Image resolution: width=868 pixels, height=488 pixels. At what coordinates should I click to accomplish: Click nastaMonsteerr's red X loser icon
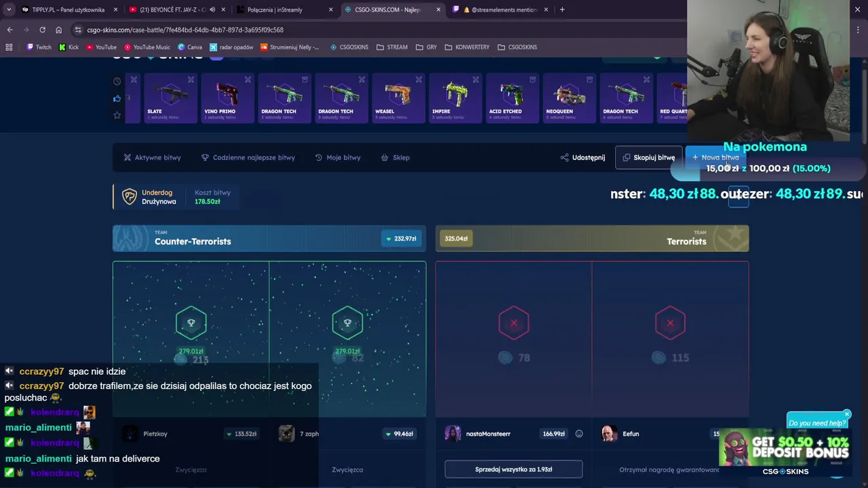click(513, 323)
